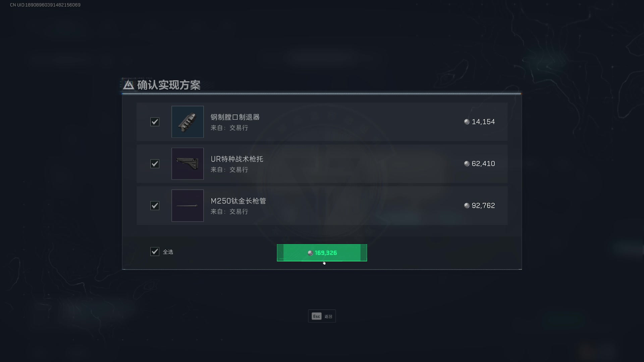The height and width of the screenshot is (362, 644).
Task: Click the Esc key icon
Action: 316,316
